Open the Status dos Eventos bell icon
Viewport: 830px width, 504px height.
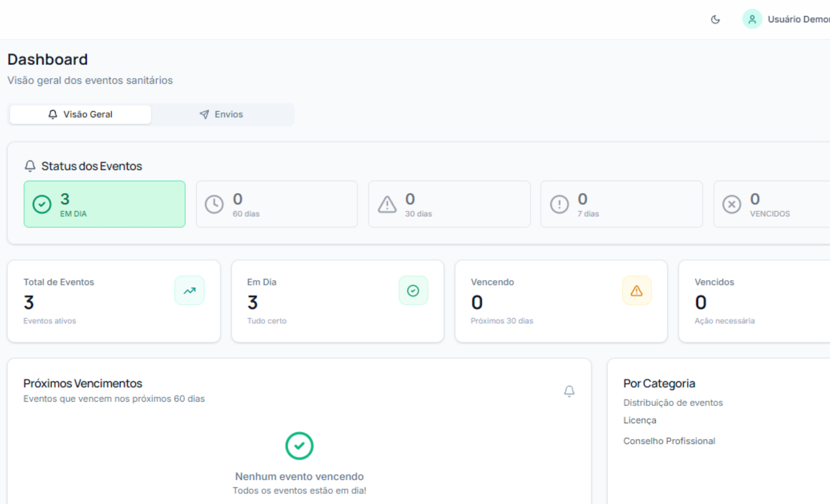coord(30,166)
